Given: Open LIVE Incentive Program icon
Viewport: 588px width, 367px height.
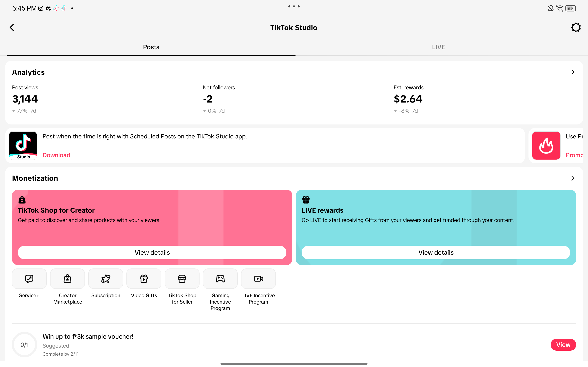Looking at the screenshot, I should 258,279.
